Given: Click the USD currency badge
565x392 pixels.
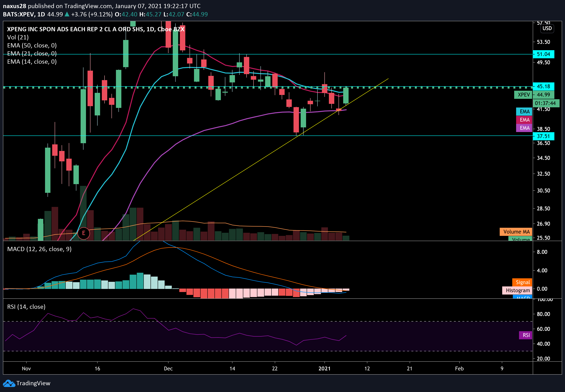Looking at the screenshot, I should click(547, 28).
